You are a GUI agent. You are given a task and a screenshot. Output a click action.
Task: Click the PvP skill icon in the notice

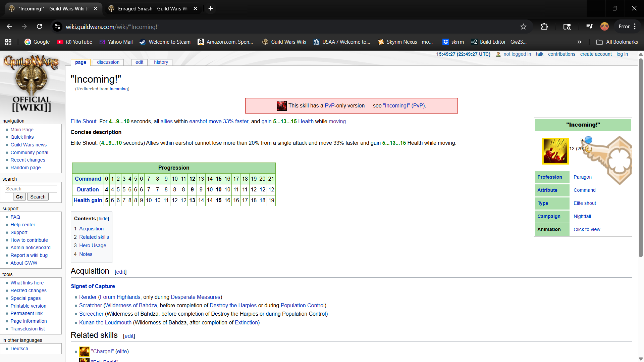(x=282, y=106)
